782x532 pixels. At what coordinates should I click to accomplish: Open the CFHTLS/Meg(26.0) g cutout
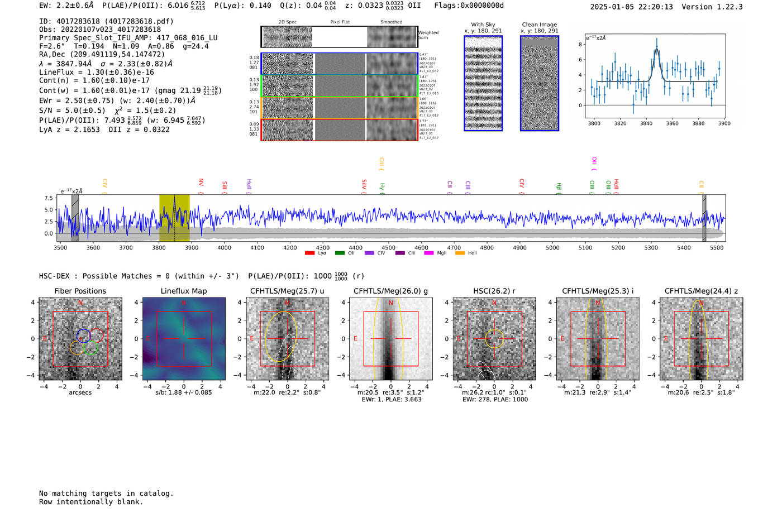coord(391,339)
